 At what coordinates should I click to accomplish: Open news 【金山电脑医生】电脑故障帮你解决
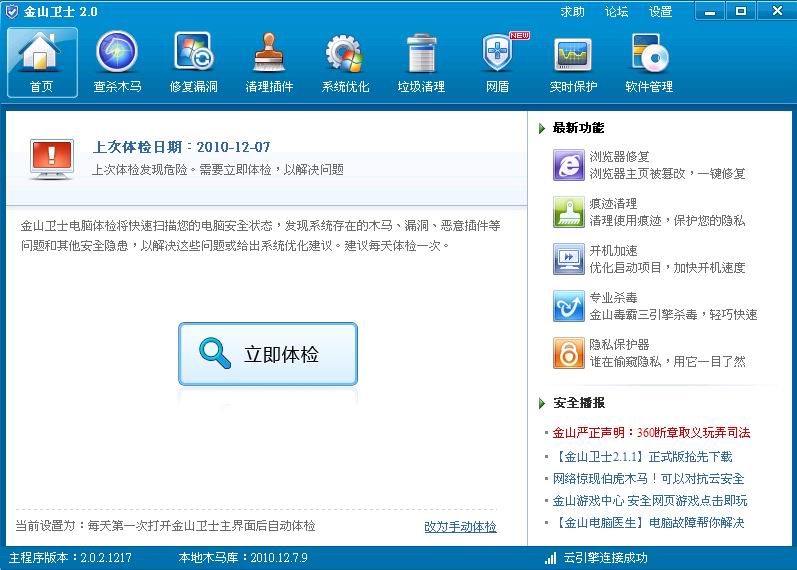point(649,523)
